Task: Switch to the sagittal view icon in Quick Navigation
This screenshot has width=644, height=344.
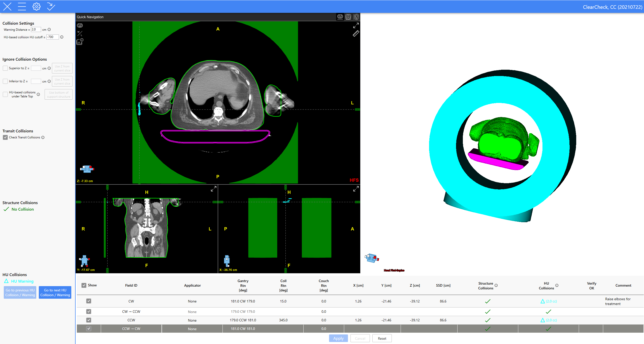Action: click(x=356, y=17)
